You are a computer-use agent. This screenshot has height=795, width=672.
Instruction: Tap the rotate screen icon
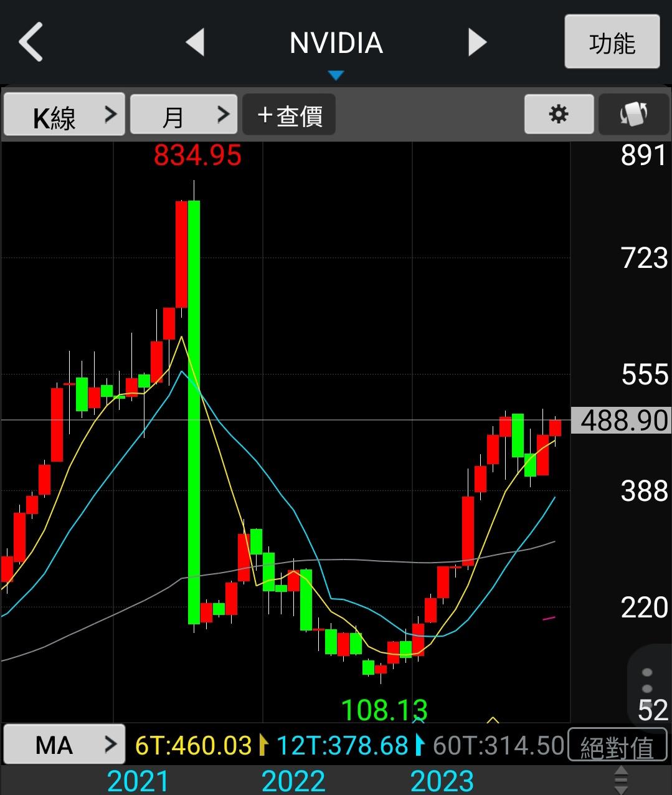634,115
